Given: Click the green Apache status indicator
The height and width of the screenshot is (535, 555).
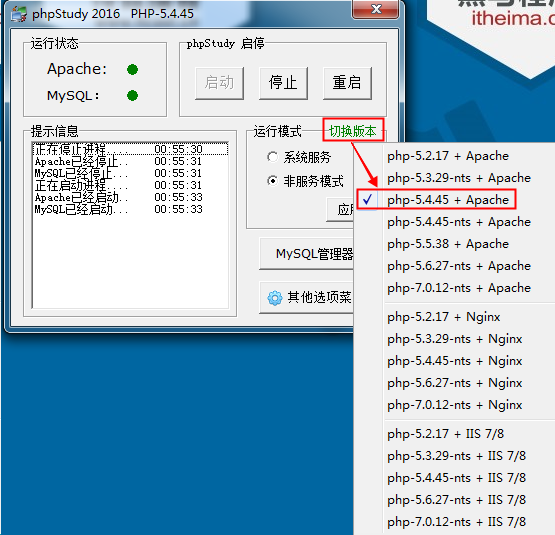Looking at the screenshot, I should click(x=132, y=69).
